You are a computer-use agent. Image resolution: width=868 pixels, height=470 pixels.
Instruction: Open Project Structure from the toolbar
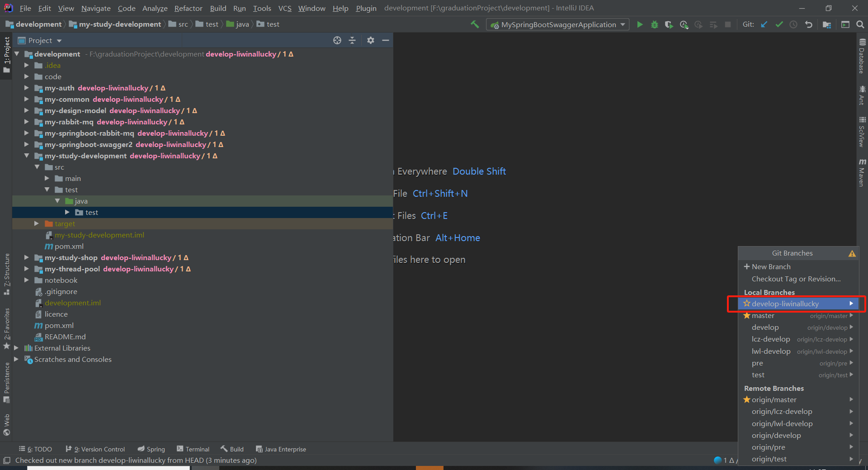tap(827, 24)
